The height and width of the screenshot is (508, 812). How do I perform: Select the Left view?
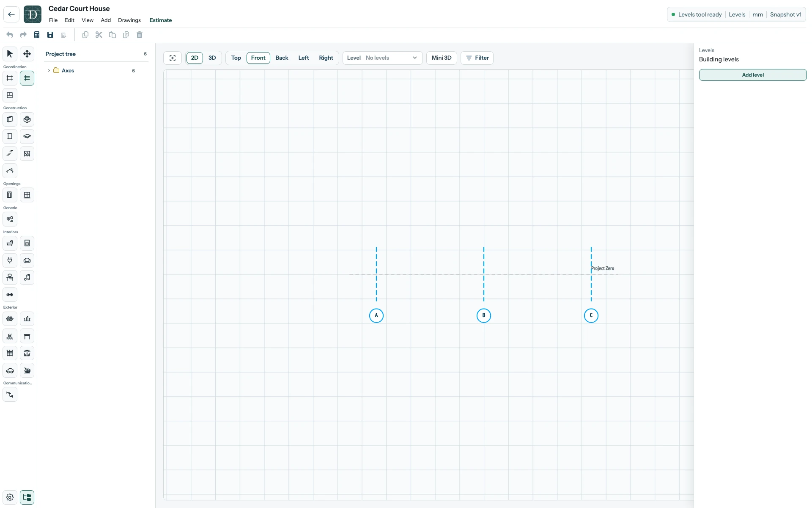(x=304, y=58)
